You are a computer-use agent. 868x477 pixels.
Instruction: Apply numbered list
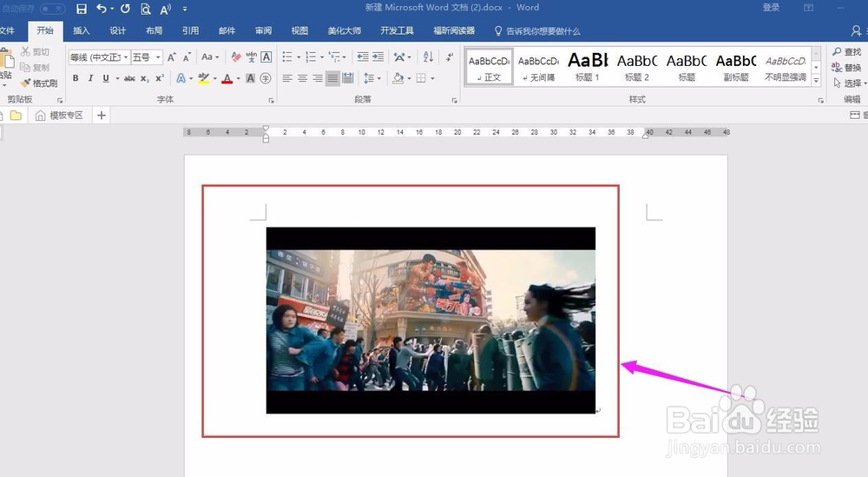(x=311, y=57)
